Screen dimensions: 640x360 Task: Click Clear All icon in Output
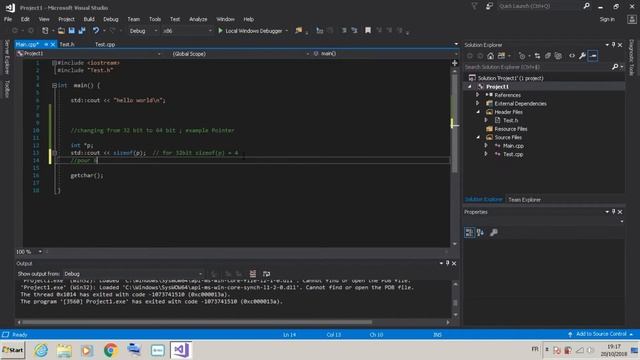[x=253, y=274]
